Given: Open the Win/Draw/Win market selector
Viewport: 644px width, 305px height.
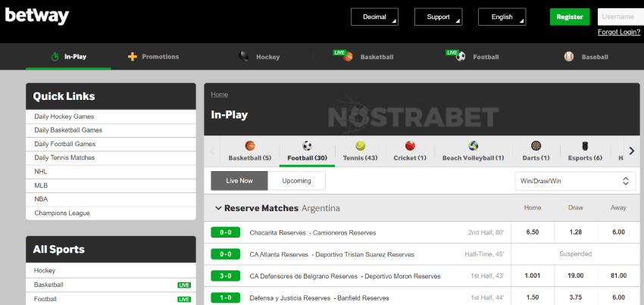Looking at the screenshot, I should pos(575,181).
